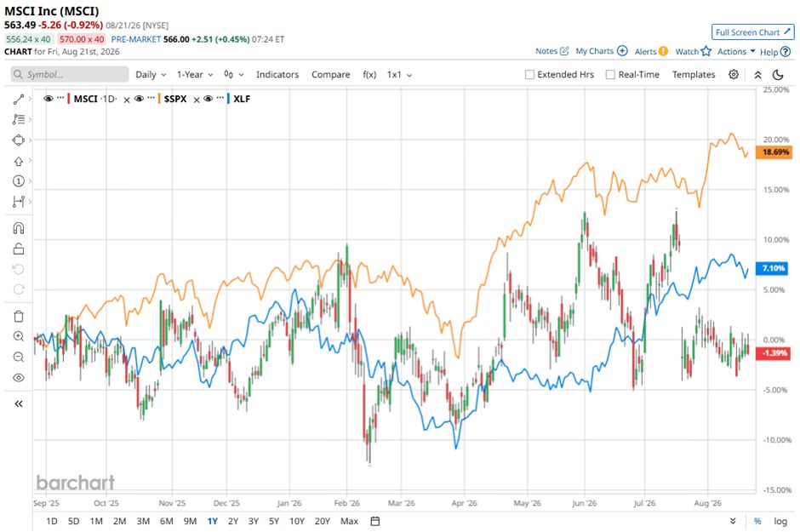The height and width of the screenshot is (532, 800).
Task: Open the Templates menu
Action: 694,74
